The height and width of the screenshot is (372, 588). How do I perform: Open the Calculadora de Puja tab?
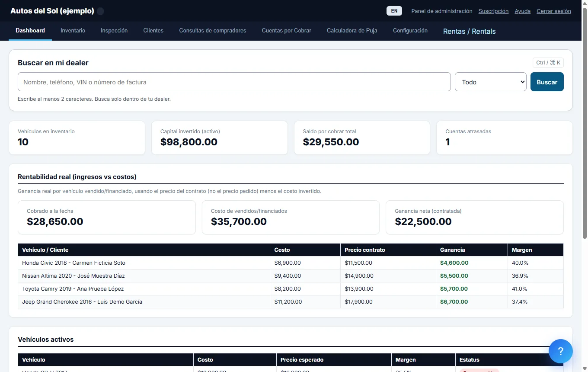click(352, 31)
